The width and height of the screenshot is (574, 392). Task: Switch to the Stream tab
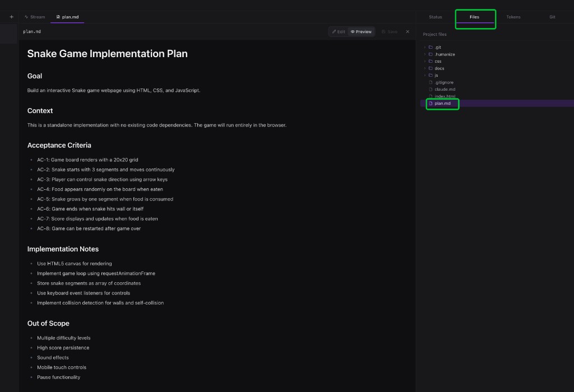coord(35,17)
